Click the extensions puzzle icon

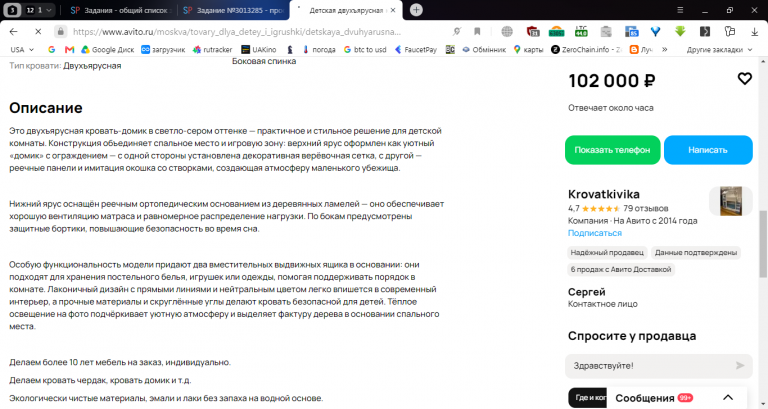tap(730, 32)
